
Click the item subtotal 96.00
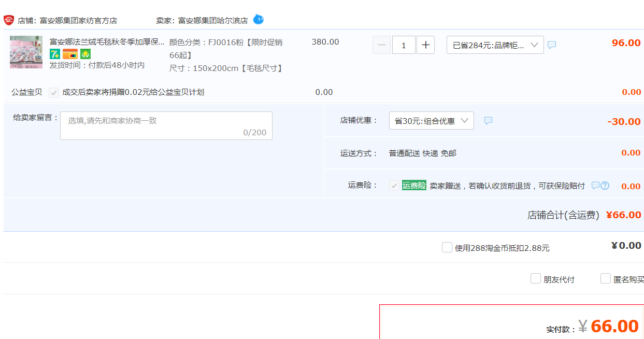pos(626,43)
